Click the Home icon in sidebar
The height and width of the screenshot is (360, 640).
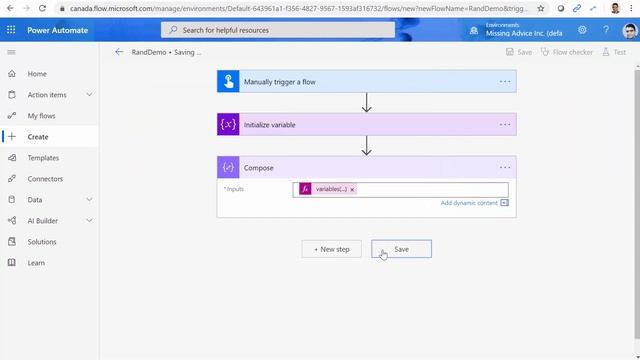pos(12,74)
